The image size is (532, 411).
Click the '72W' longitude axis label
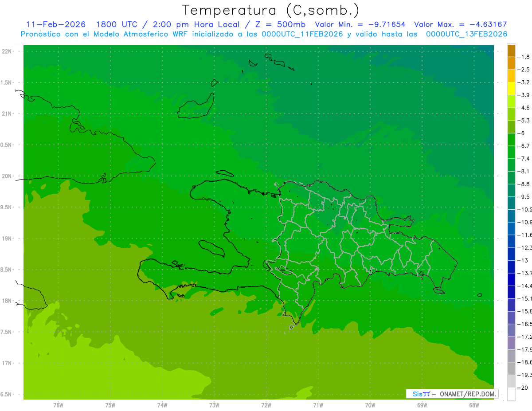click(x=266, y=405)
